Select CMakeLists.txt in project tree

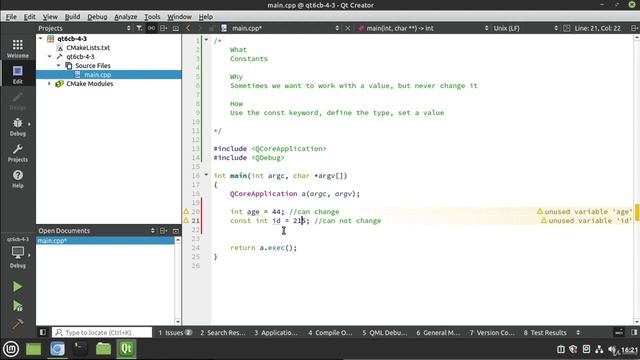point(88,47)
